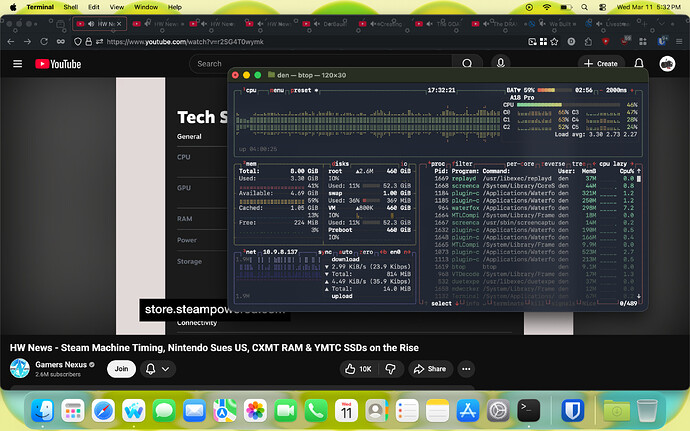Open Bitwarden from the Dock
The image size is (690, 431).
click(x=572, y=411)
